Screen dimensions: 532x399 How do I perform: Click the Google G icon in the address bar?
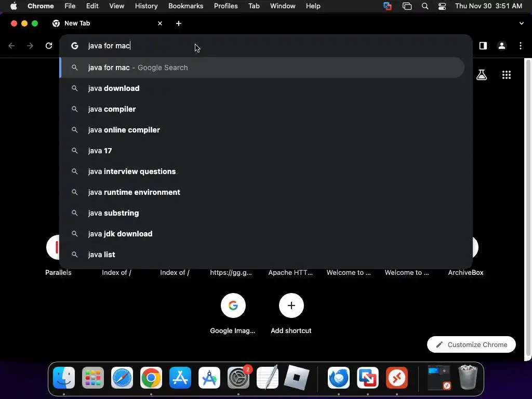pyautogui.click(x=75, y=46)
